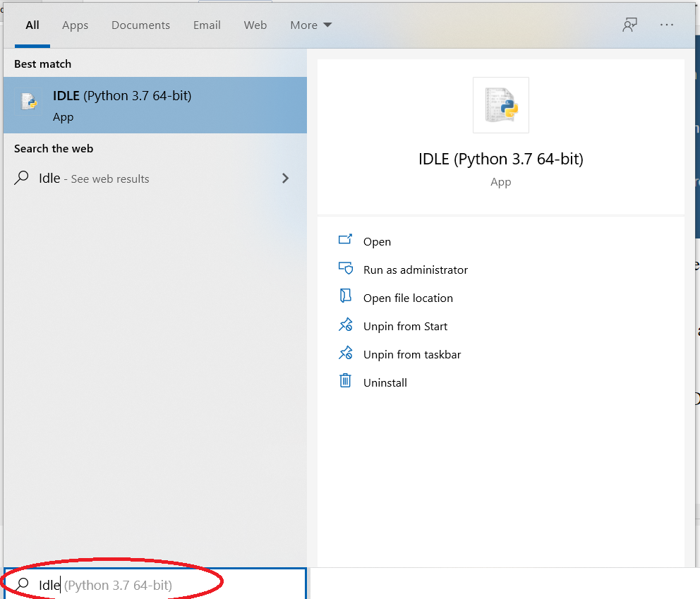Viewport: 700px width, 599px height.
Task: Open the ellipsis options menu
Action: (x=666, y=25)
